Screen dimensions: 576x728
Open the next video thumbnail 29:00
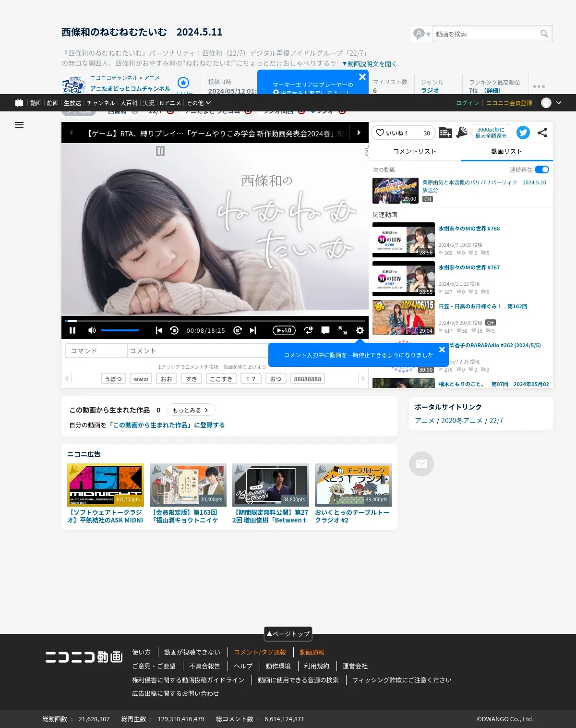[x=396, y=190]
